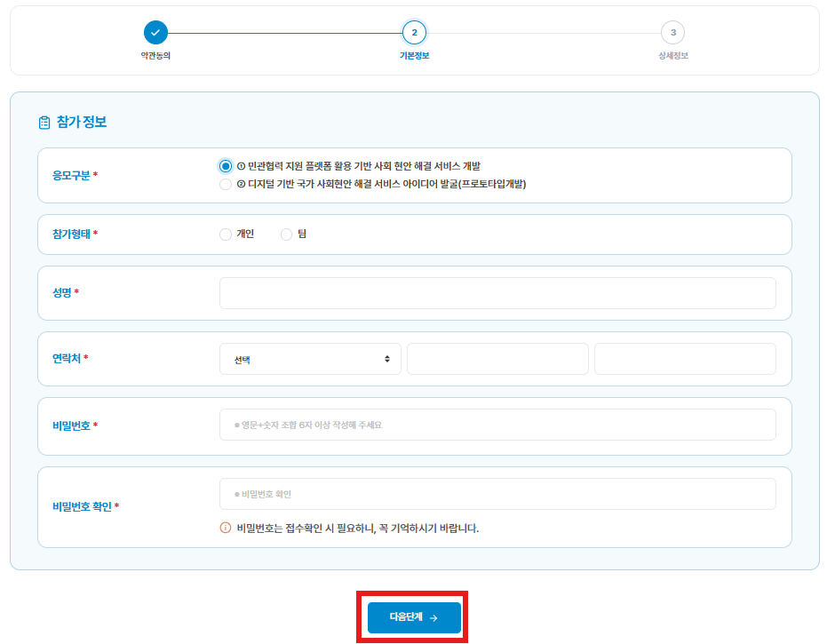Click the step 3 상세정보 circle
Image resolution: width=827 pixels, height=644 pixels.
(x=672, y=33)
